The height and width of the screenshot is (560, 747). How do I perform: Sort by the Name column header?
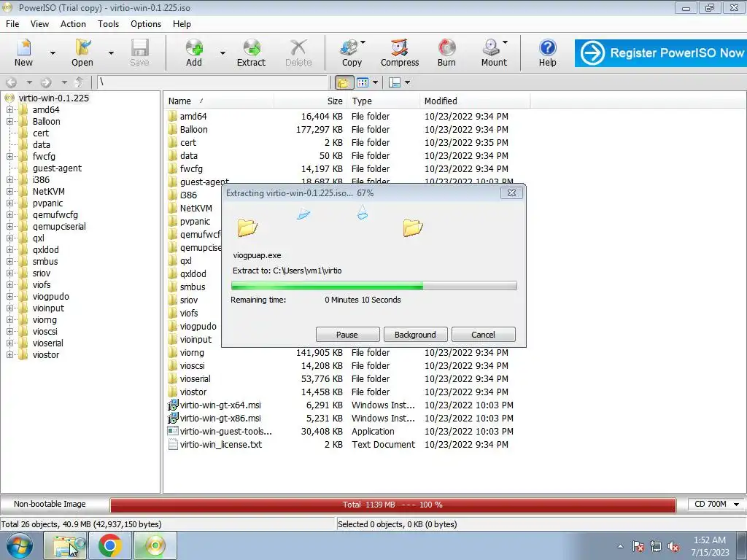(219, 101)
